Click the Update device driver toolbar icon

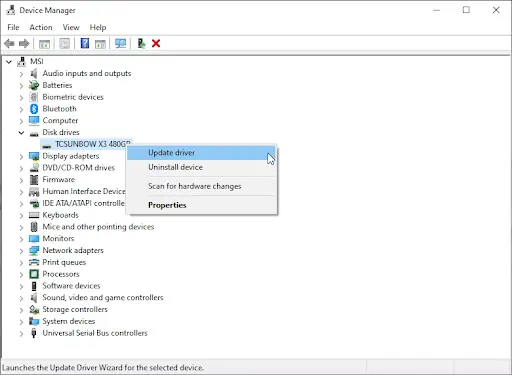click(141, 43)
